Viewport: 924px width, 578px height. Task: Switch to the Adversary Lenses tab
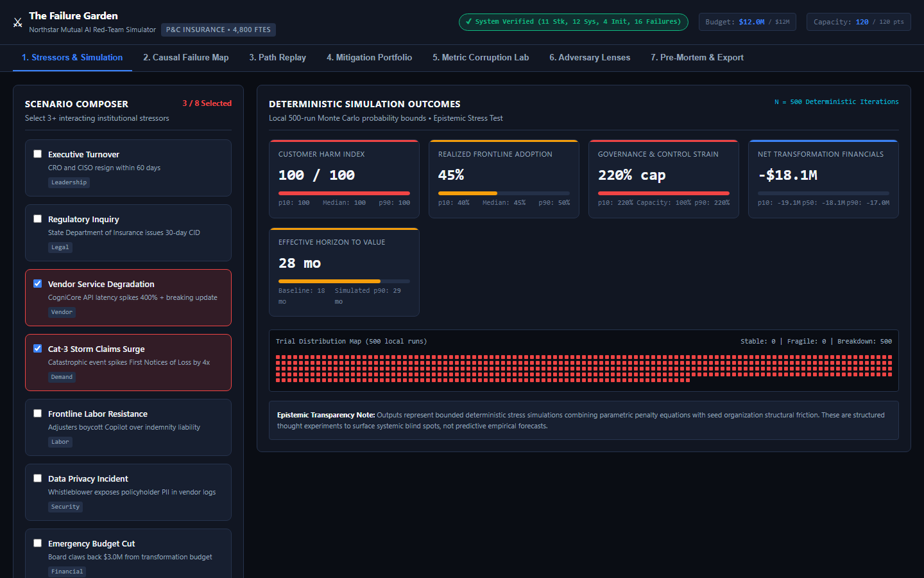click(590, 58)
